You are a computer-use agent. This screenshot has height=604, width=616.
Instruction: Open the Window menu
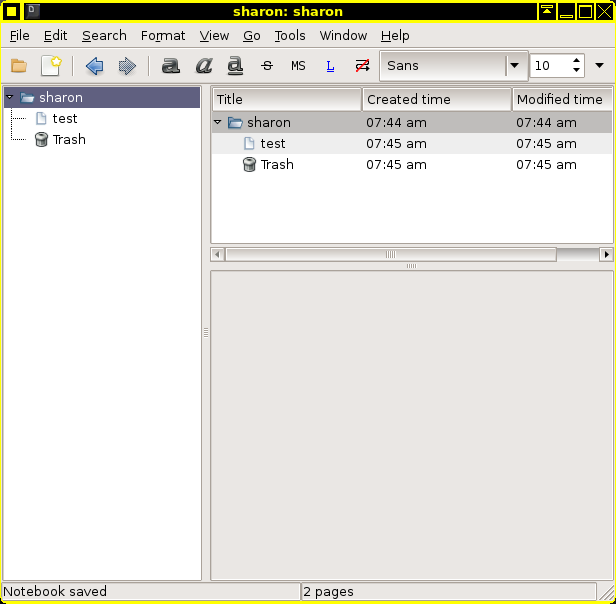point(343,36)
